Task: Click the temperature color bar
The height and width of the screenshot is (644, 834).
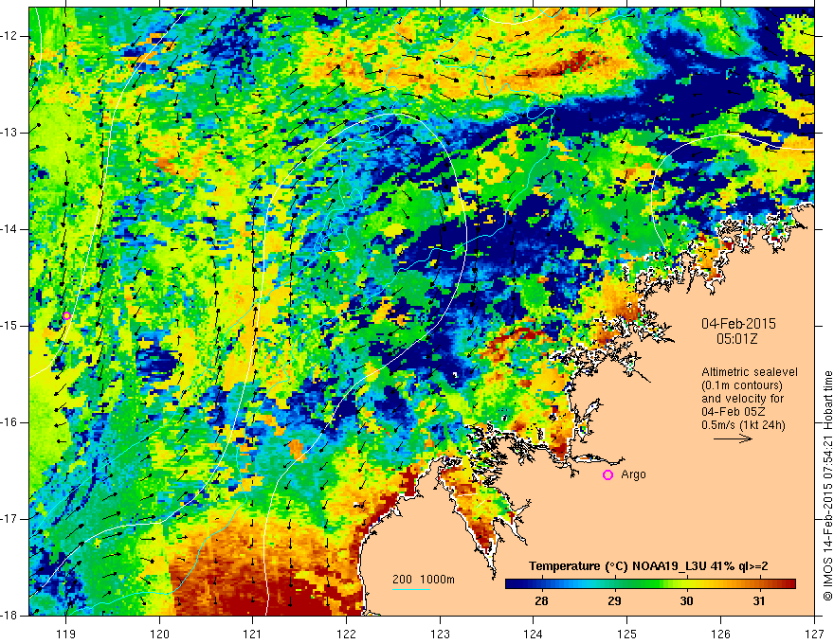Action: point(650,584)
